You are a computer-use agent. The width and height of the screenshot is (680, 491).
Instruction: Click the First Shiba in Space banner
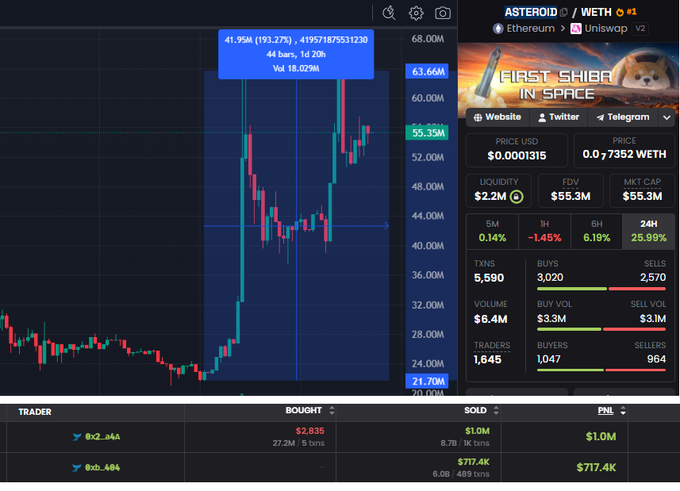(x=568, y=75)
